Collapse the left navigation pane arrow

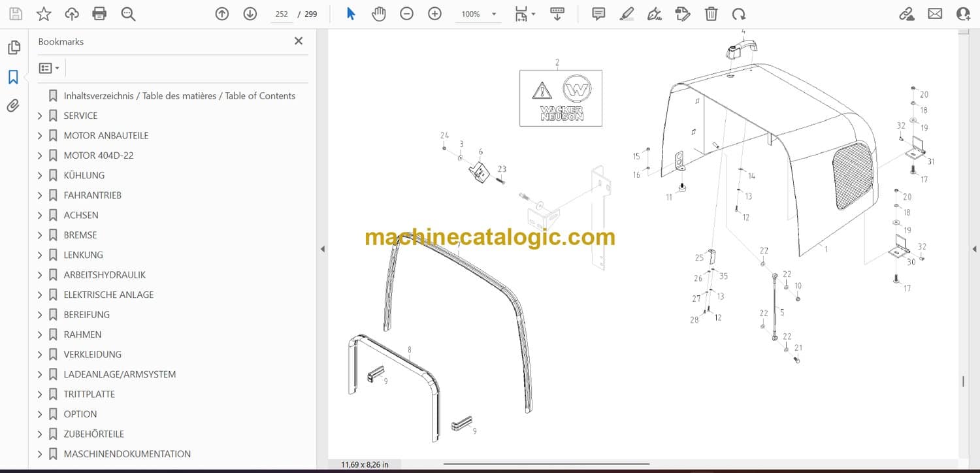click(322, 249)
